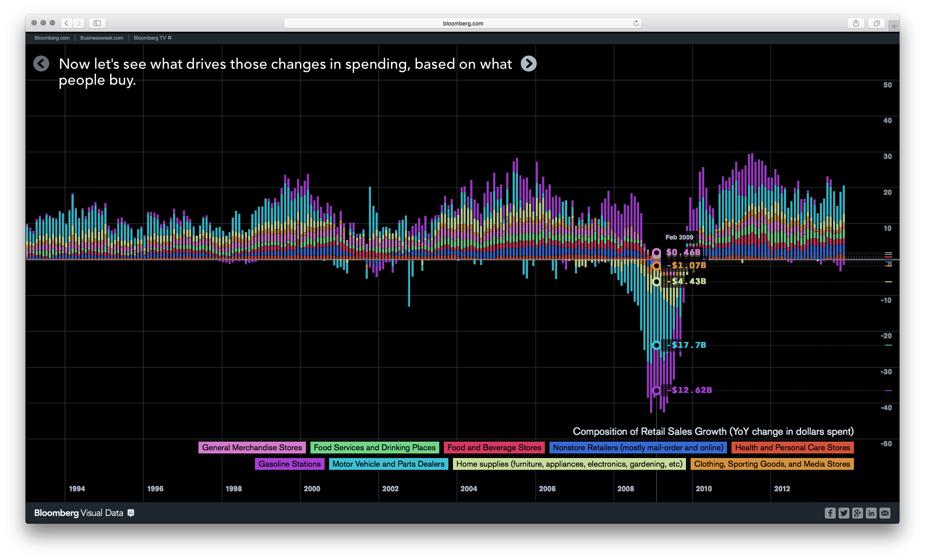Screen dimensions: 925x560
Task: Toggle the Food and Beverage Stores series
Action: (x=494, y=448)
